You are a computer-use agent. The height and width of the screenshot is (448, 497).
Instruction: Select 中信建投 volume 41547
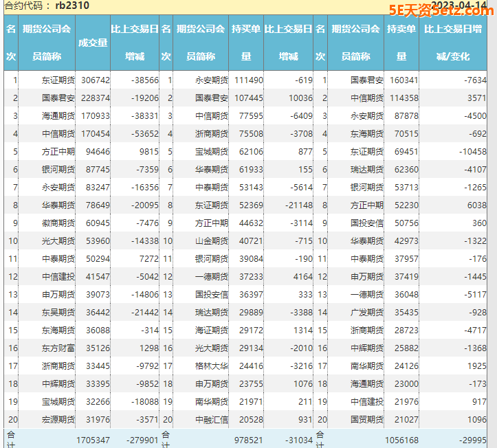[x=98, y=277]
